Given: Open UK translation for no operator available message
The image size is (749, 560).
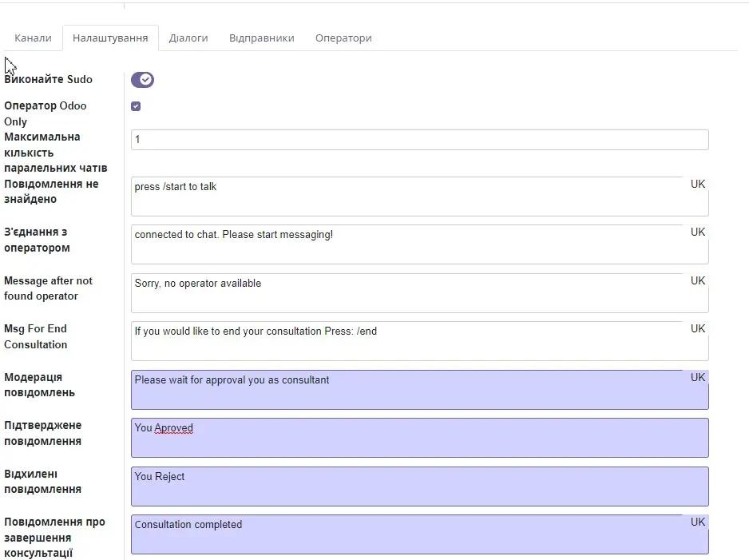Looking at the screenshot, I should tap(696, 280).
